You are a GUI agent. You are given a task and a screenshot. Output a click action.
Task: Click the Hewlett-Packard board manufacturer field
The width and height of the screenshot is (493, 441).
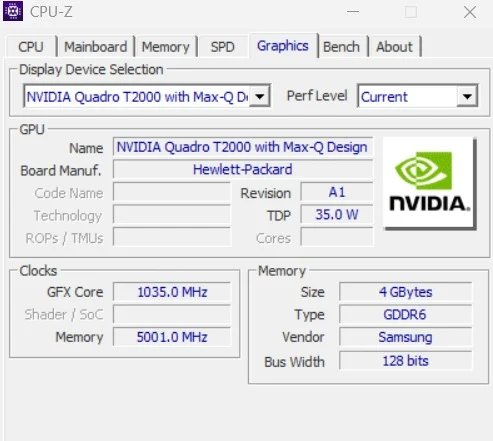tap(243, 169)
